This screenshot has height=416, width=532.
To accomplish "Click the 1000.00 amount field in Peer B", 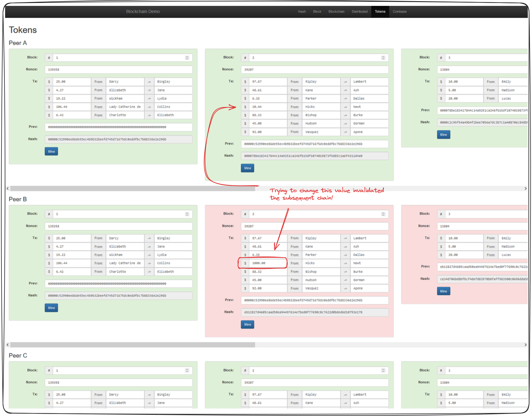I will (267, 263).
